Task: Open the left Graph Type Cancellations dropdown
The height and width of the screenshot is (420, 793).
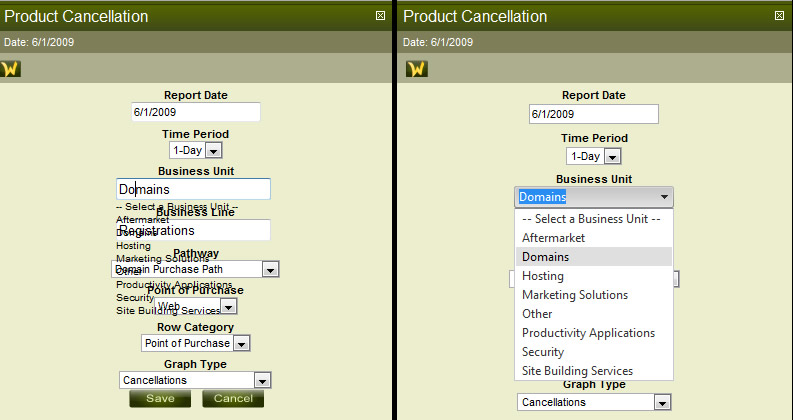Action: [x=262, y=380]
